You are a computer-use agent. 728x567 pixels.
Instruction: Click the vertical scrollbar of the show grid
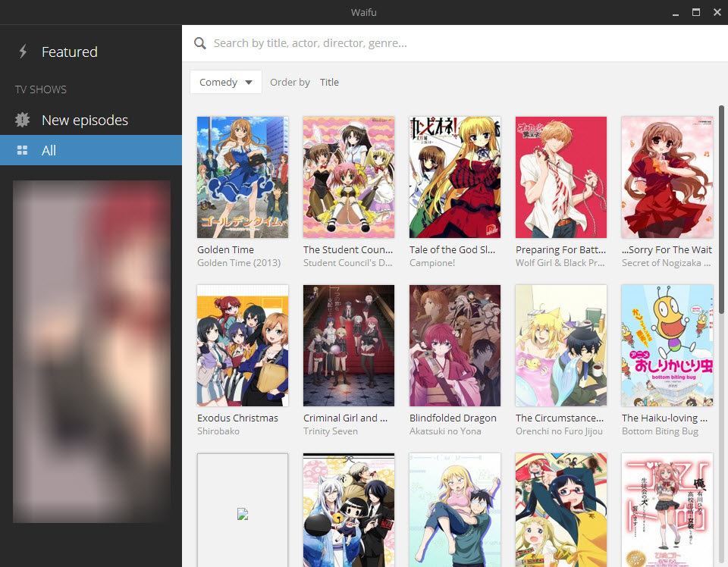tap(721, 208)
